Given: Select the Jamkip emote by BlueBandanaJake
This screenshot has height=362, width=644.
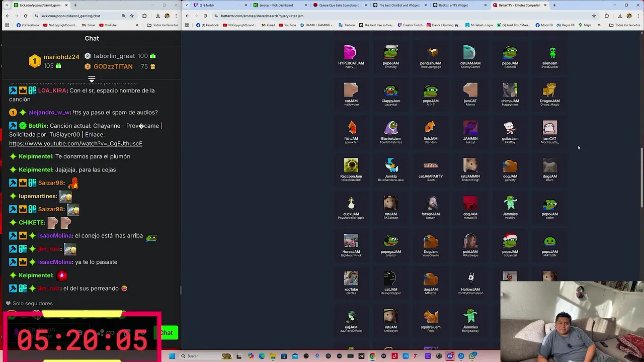Looking at the screenshot, I should click(391, 169).
